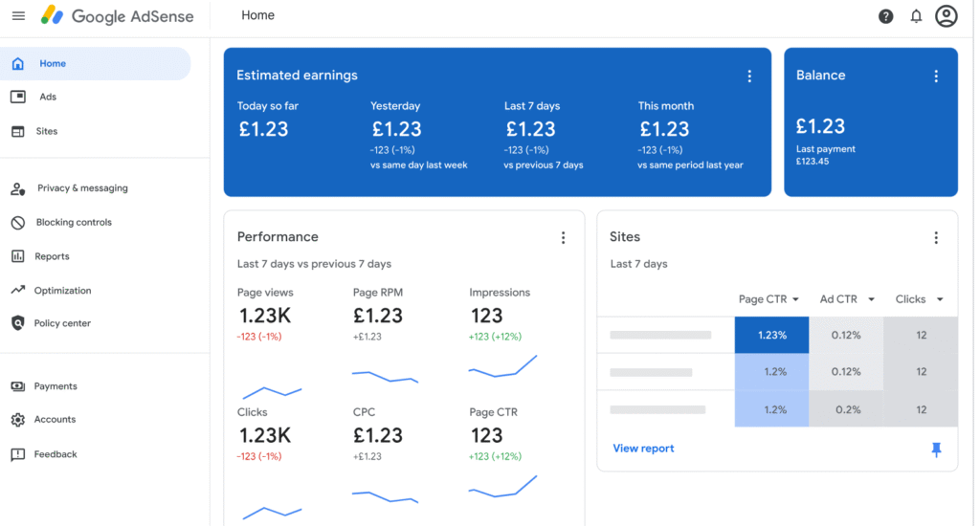
Task: Go to Ads in the sidebar
Action: pyautogui.click(x=48, y=98)
